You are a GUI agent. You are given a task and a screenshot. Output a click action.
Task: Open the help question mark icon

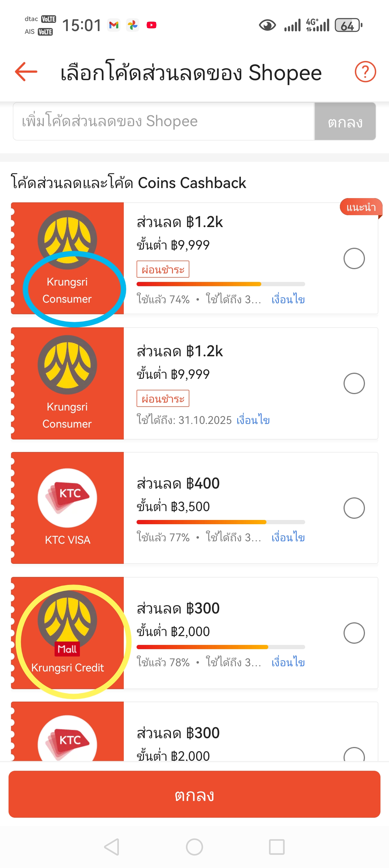(365, 71)
